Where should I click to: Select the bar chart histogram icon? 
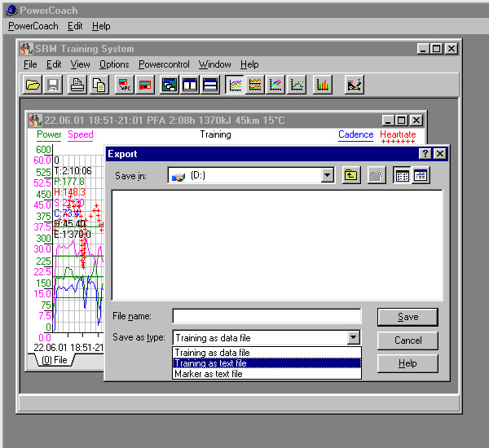323,85
